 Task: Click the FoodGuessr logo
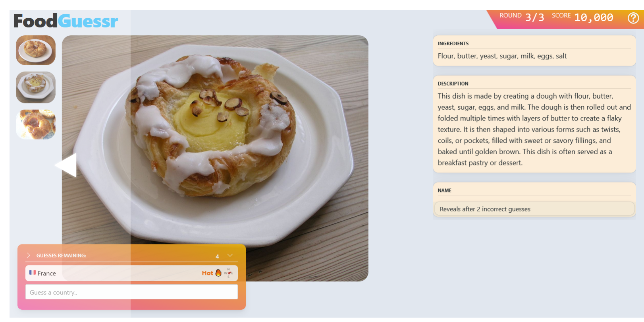tap(66, 21)
